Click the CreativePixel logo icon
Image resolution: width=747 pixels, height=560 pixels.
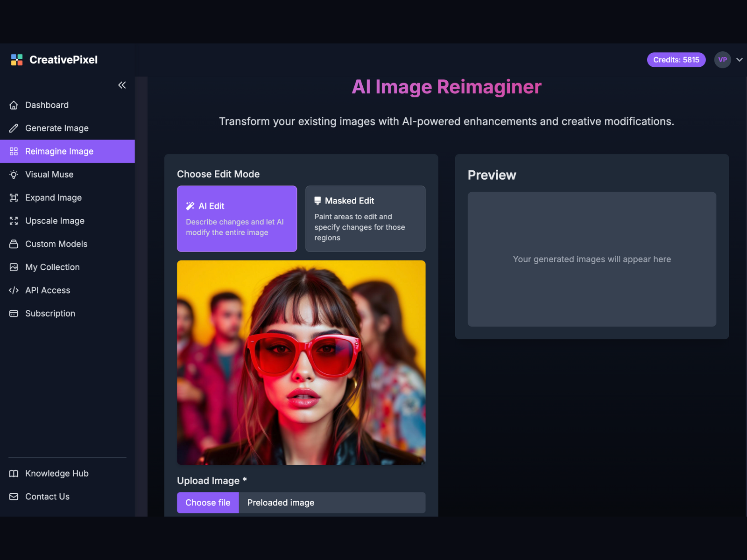coord(17,60)
